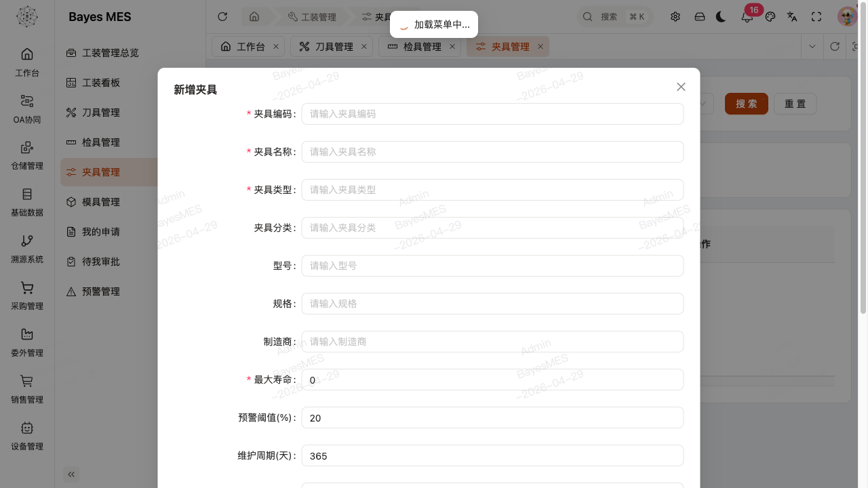Collapse the sidebar with double-chevron button
868x488 pixels.
[x=71, y=474]
